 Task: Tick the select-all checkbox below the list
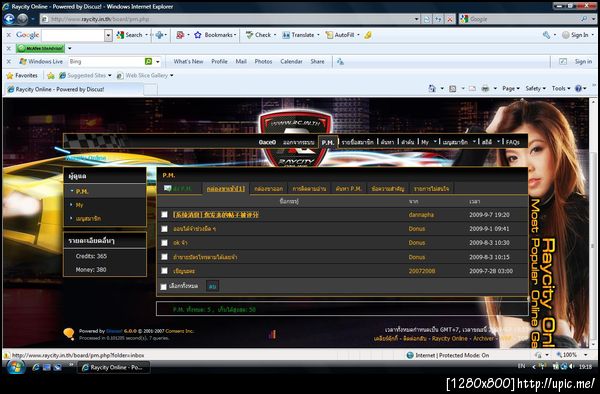pyautogui.click(x=164, y=287)
